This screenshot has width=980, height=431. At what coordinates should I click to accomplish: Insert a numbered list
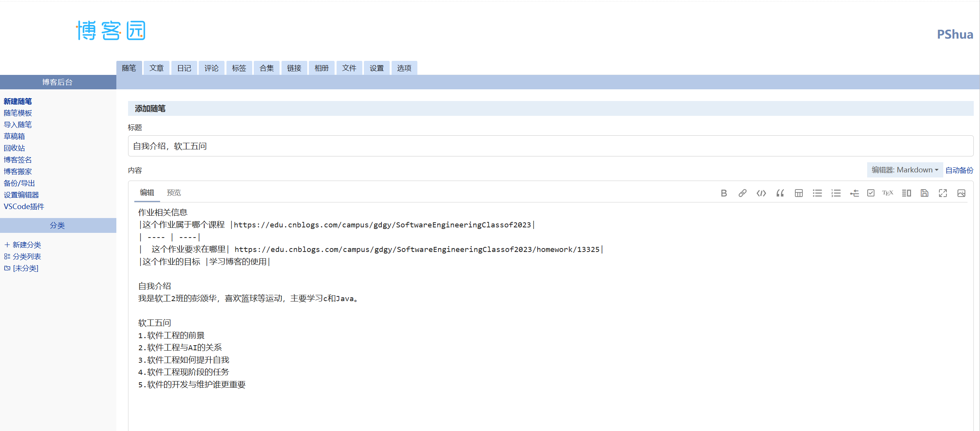836,193
